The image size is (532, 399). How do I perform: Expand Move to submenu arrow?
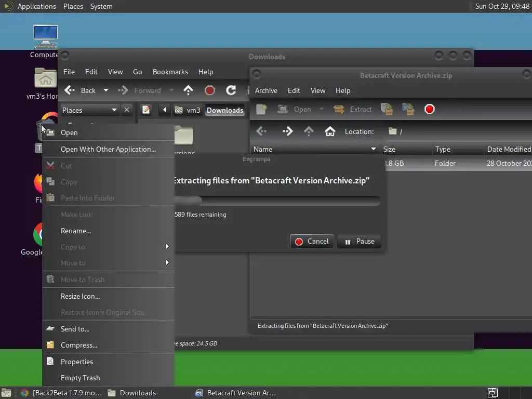167,262
